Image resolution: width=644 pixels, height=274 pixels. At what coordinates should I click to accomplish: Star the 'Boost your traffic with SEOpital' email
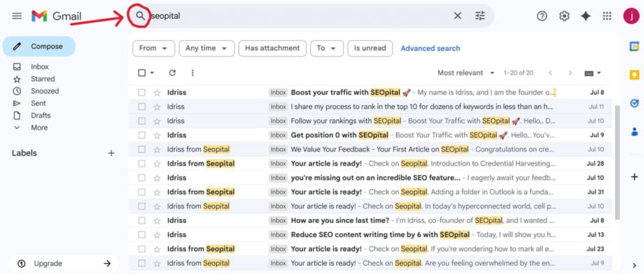coord(157,93)
